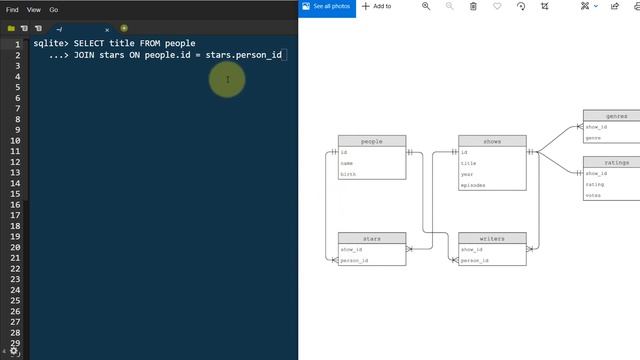
Task: Share the photo
Action: coord(615,6)
